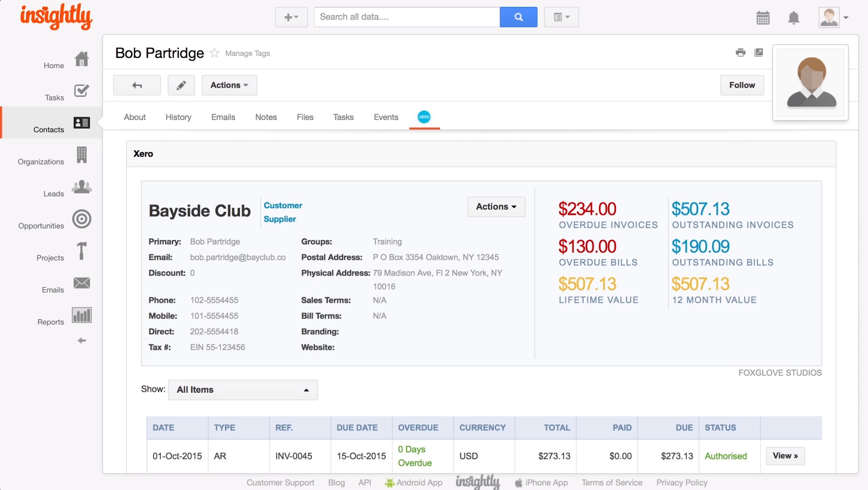This screenshot has height=490, width=868.
Task: Expand the add-new plus dropdown near search
Action: point(291,17)
